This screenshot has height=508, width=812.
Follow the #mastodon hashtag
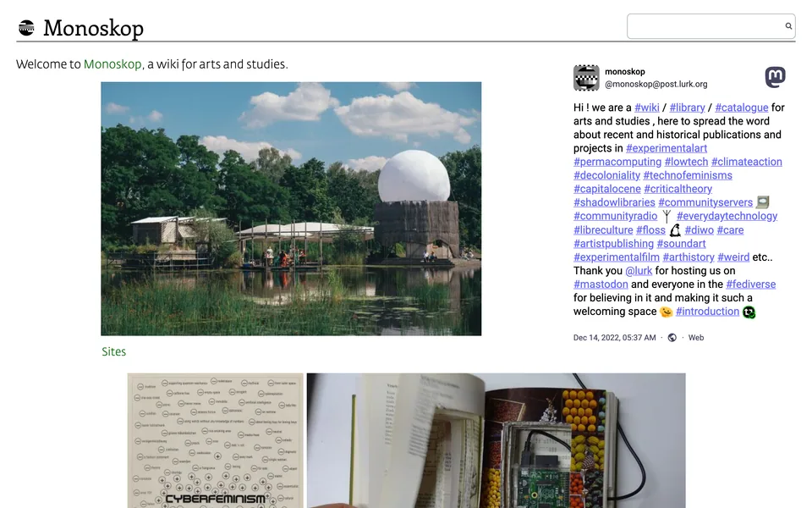(601, 284)
